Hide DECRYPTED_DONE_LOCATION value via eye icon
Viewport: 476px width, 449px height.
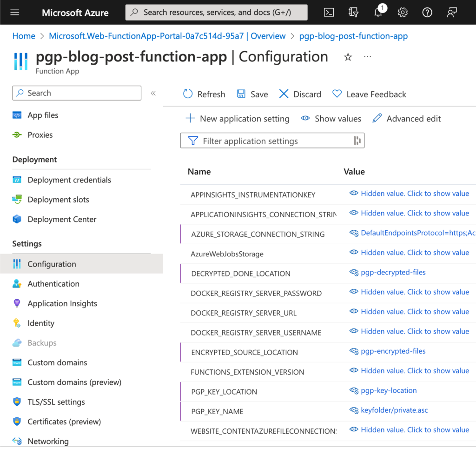click(x=354, y=272)
